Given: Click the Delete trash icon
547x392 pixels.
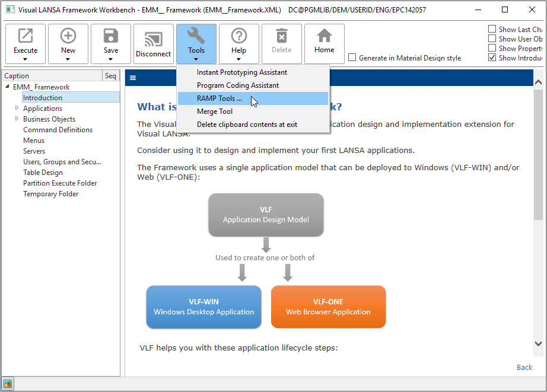Looking at the screenshot, I should pyautogui.click(x=282, y=36).
